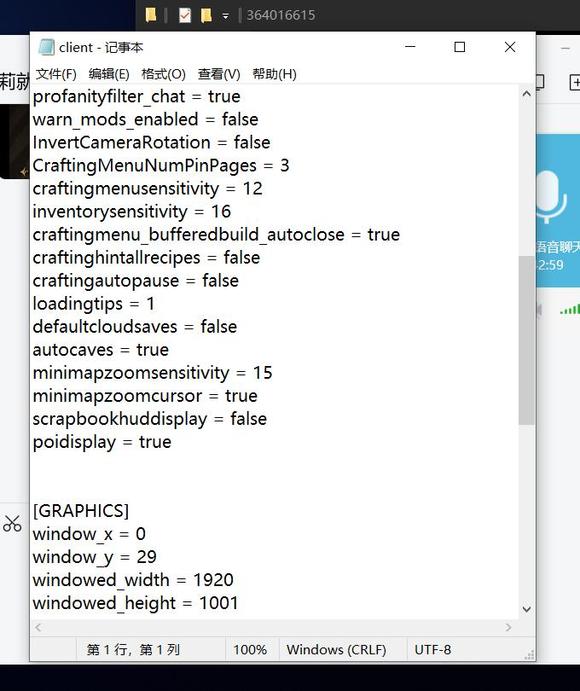Click the scissors icon on the left
This screenshot has width=580, height=691.
coord(12,524)
